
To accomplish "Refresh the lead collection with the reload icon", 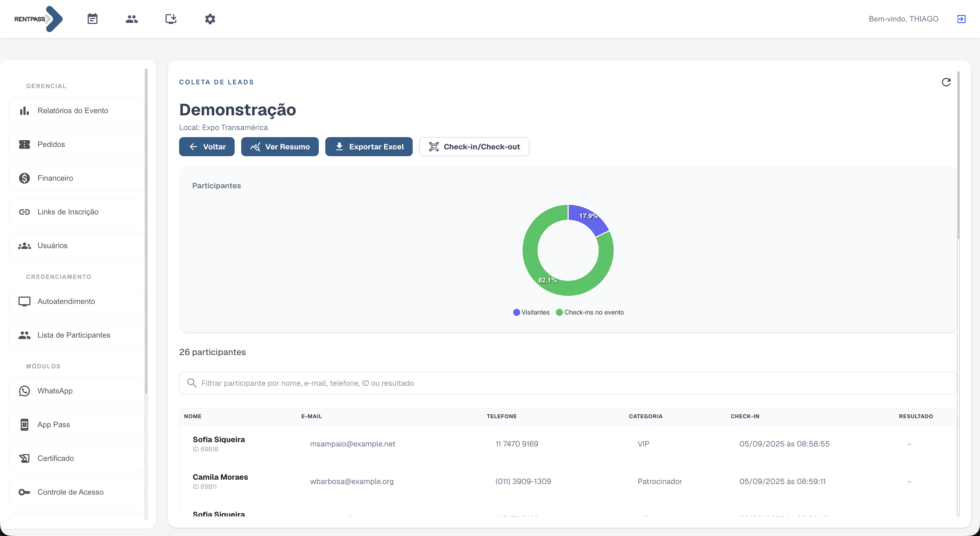I will (946, 82).
